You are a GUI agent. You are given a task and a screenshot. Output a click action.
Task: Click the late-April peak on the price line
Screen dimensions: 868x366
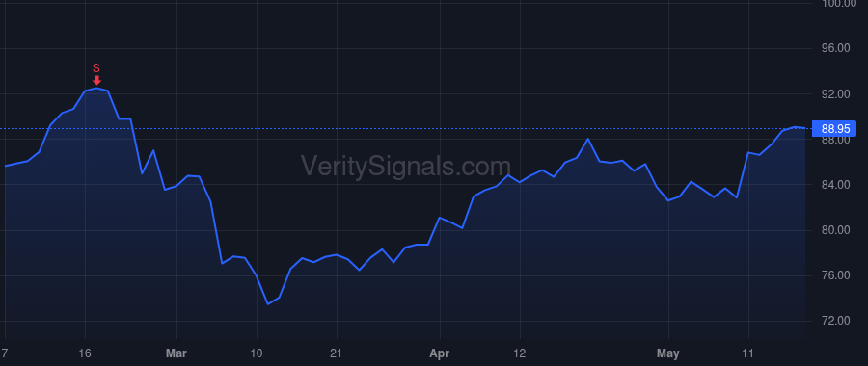[x=588, y=139]
